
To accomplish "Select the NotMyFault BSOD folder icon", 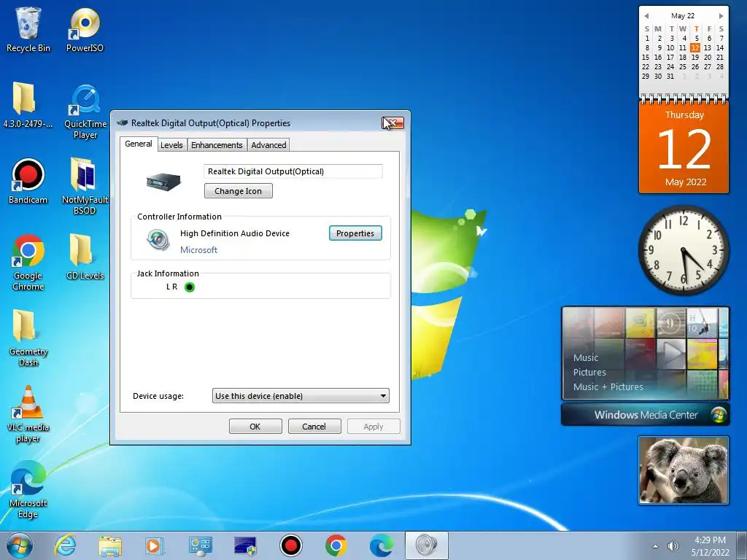I will click(85, 186).
